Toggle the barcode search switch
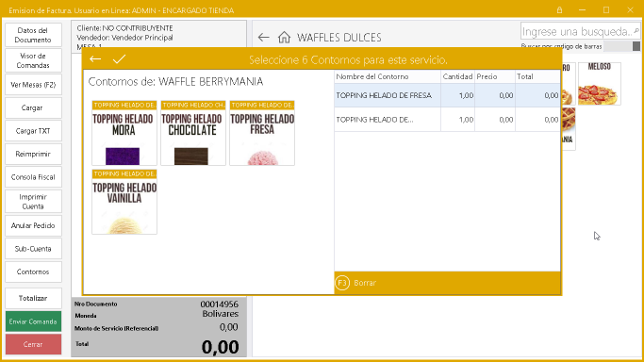 click(x=621, y=46)
